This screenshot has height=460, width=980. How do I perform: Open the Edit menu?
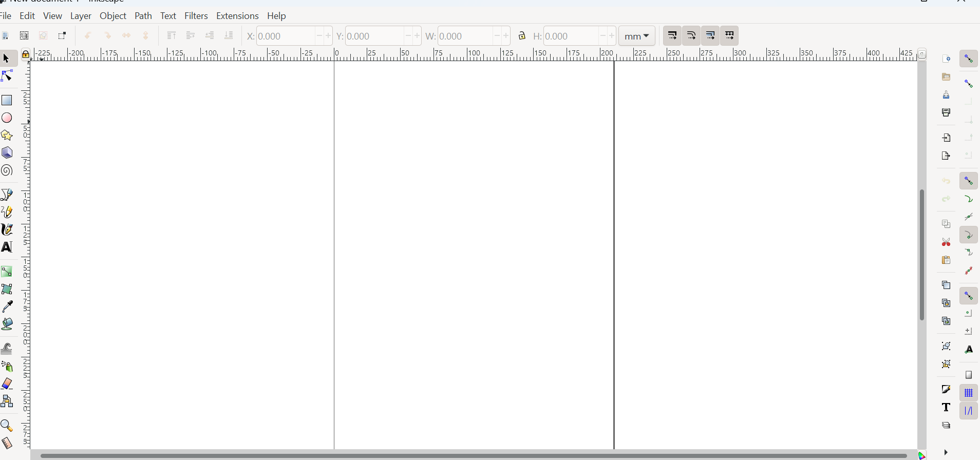[x=27, y=16]
